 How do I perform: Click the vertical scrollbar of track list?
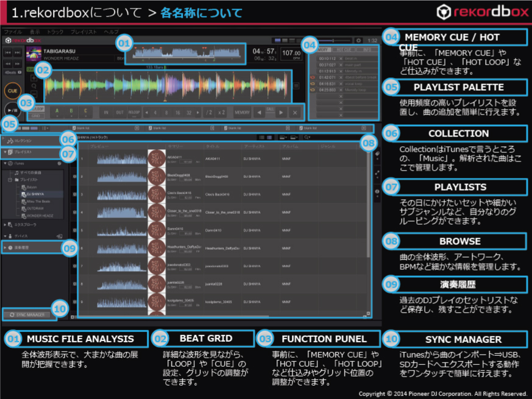coord(368,203)
